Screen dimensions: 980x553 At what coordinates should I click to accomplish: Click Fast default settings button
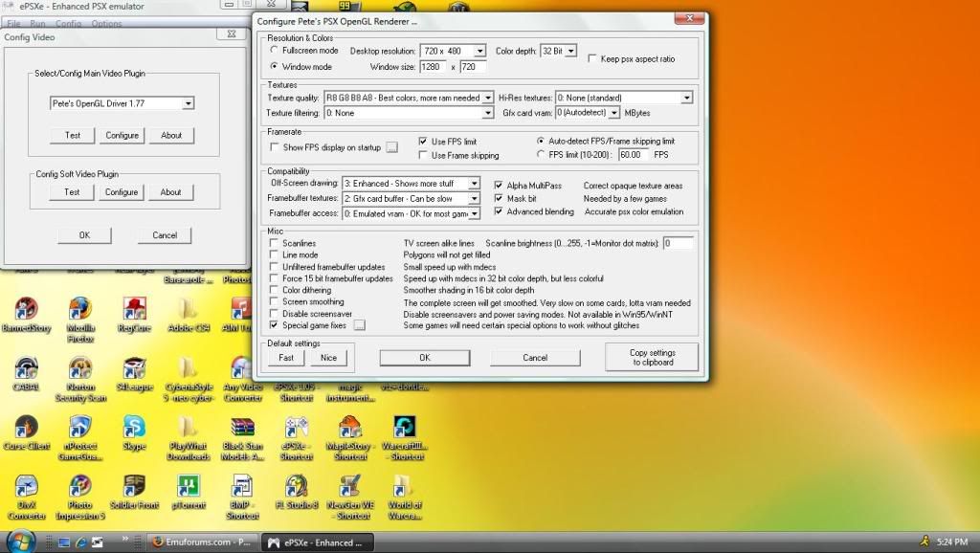coord(286,358)
